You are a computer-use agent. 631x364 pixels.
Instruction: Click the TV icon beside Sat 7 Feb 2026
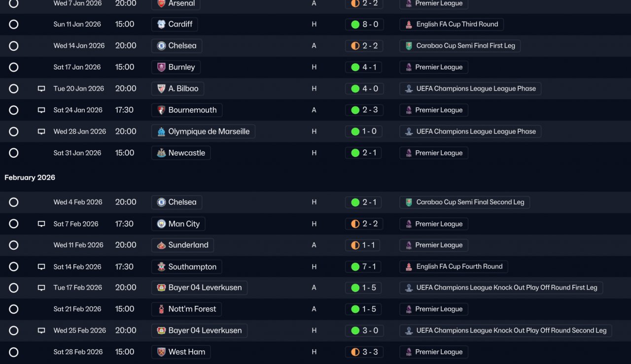[x=41, y=224]
